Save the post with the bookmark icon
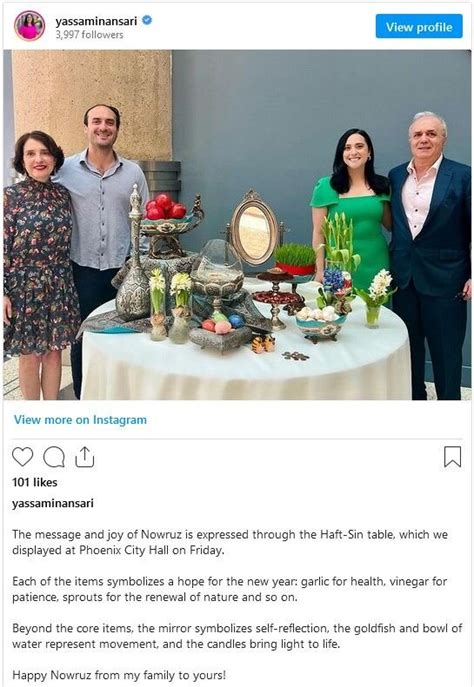 [453, 457]
